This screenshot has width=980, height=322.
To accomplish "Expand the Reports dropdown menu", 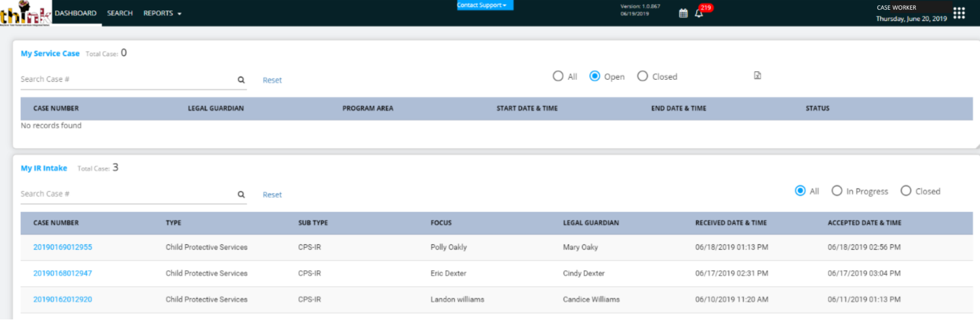I will [x=162, y=13].
